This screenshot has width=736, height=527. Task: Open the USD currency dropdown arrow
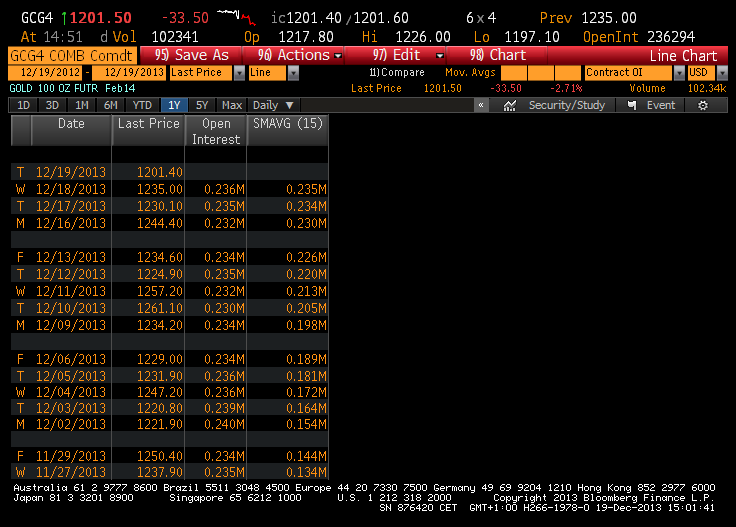[x=722, y=73]
